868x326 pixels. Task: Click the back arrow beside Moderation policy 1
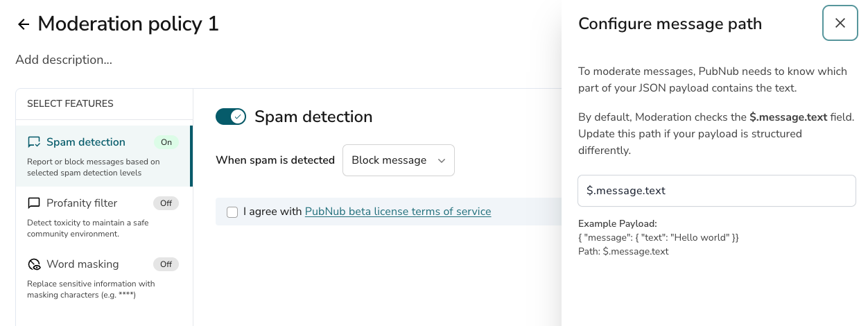point(24,24)
